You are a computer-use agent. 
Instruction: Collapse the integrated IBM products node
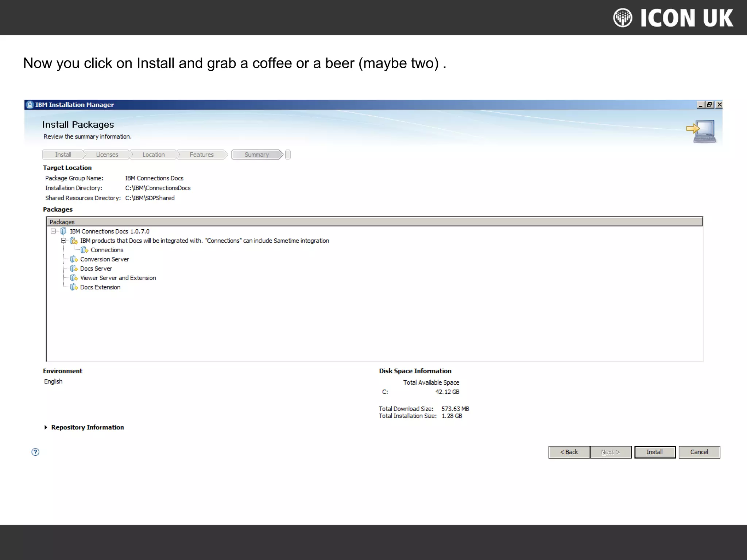point(63,241)
